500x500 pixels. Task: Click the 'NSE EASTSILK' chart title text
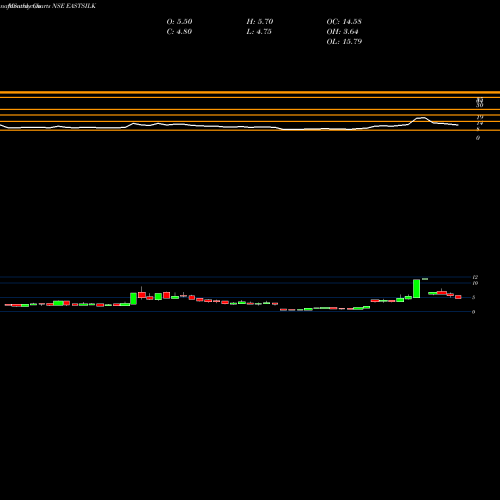coord(74,6)
